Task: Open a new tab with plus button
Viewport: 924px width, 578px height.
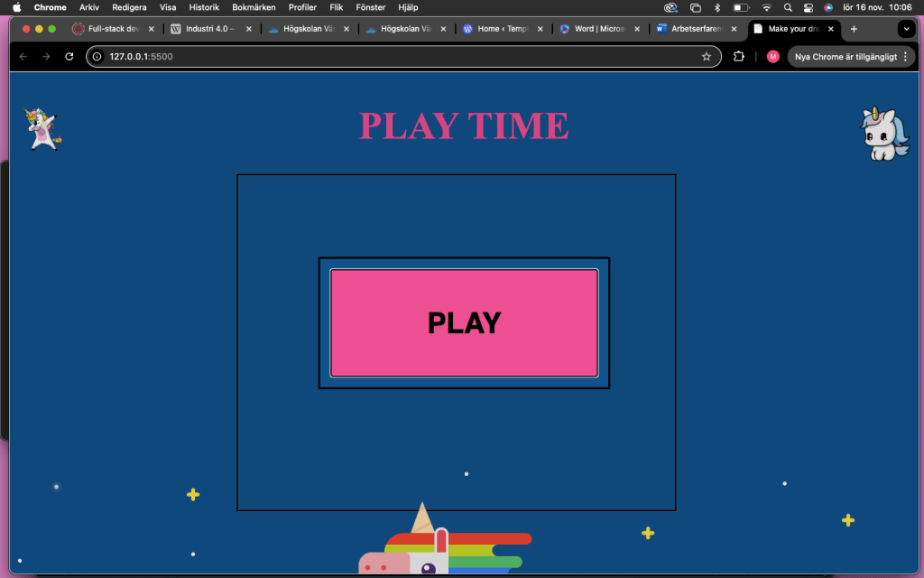Action: tap(854, 29)
